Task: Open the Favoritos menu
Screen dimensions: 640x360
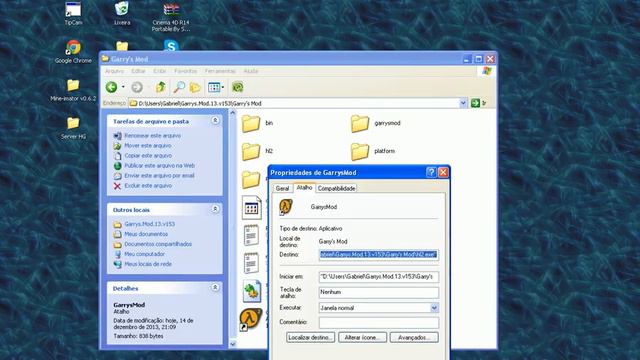Action: (185, 71)
